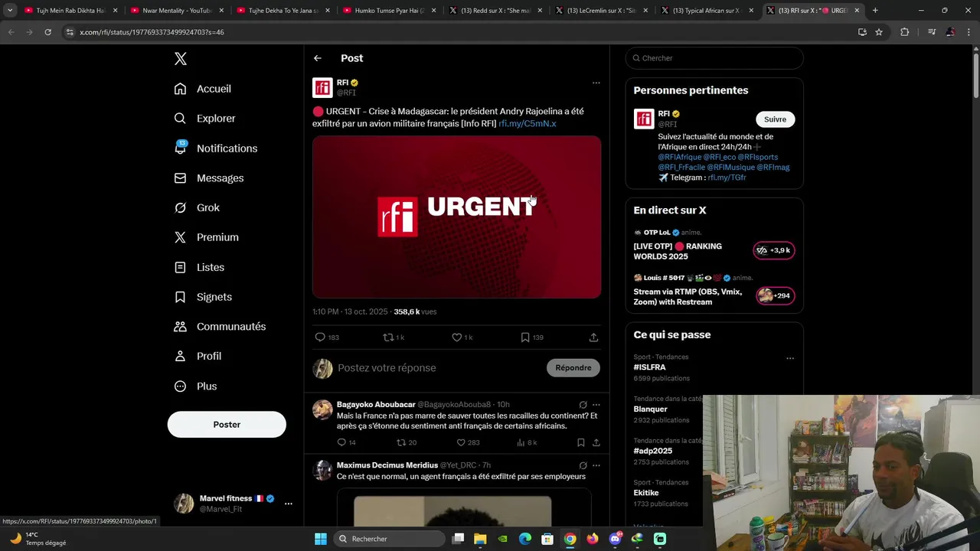The height and width of the screenshot is (551, 980).
Task: Bookmark the RFI post with 139
Action: 532,337
